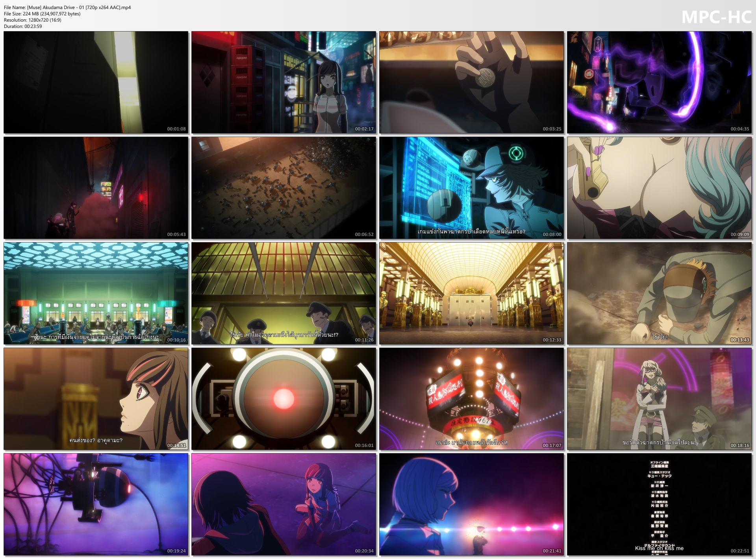Screen dimensions: 756x559
Task: Click the thumbnail timestamped 00:18:16
Action: tap(660, 399)
